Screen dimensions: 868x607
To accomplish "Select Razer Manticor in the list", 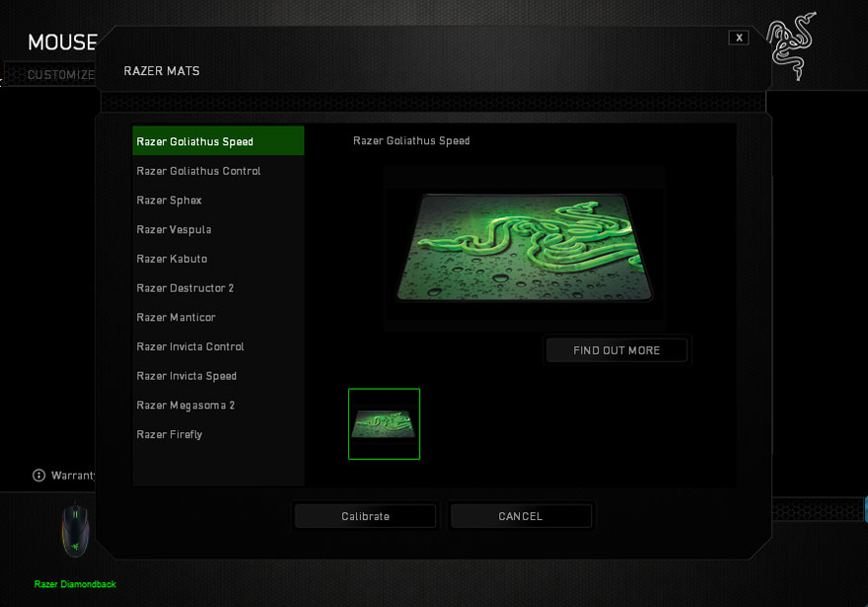I will (218, 318).
